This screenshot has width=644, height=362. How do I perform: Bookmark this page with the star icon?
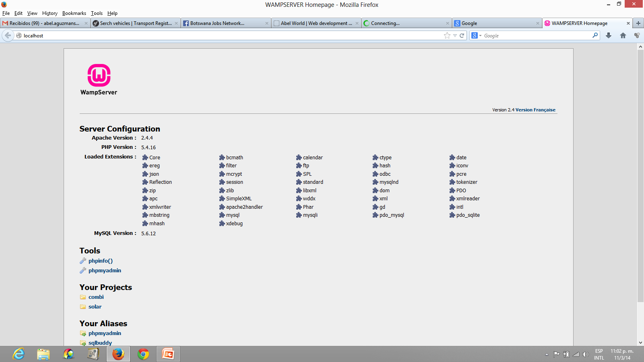(447, 35)
